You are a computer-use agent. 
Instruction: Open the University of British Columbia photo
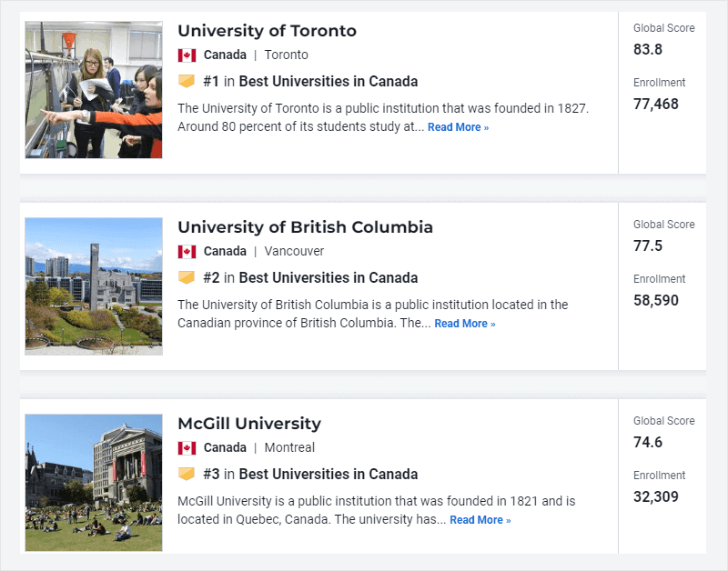coord(94,286)
